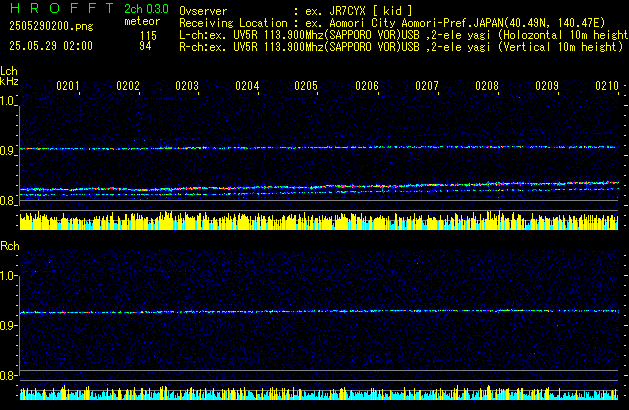Click the R-ch receiver description line
The width and height of the screenshot is (629, 410).
click(x=401, y=47)
